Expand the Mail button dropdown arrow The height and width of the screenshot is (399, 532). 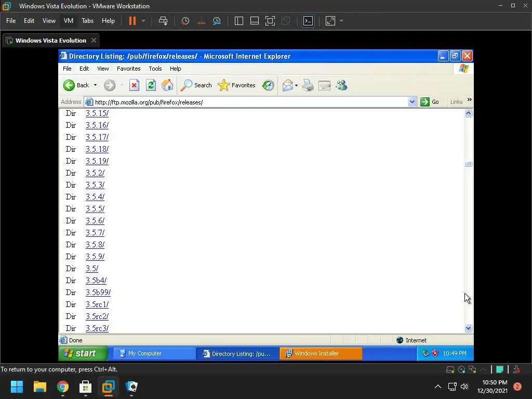[x=296, y=85]
